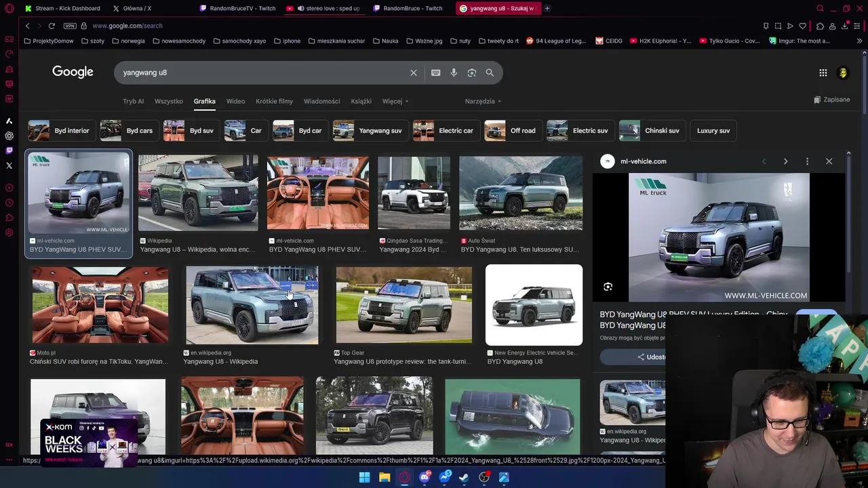This screenshot has width=868, height=488.
Task: Open ChatGPT in the Opera sidebar
Action: pos(9,136)
